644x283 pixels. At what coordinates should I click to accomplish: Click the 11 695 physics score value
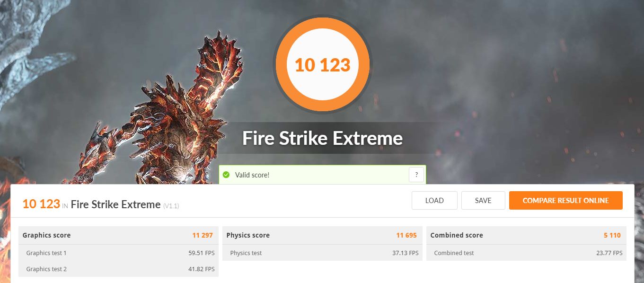point(406,235)
